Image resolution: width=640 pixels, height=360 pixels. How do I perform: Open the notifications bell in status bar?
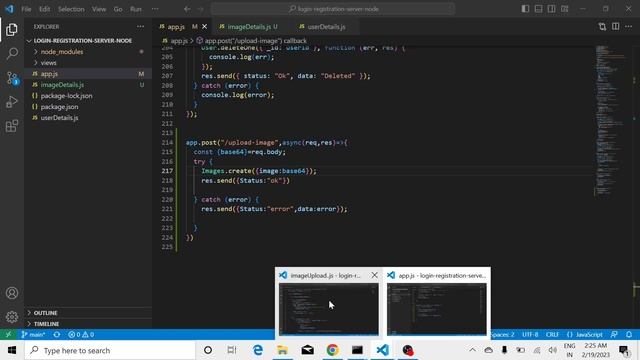pyautogui.click(x=629, y=334)
